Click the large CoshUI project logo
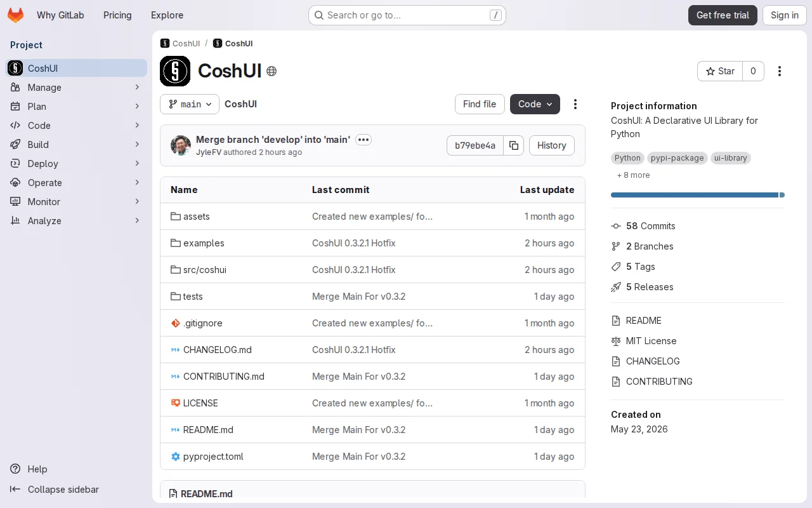The image size is (812, 508). point(175,71)
